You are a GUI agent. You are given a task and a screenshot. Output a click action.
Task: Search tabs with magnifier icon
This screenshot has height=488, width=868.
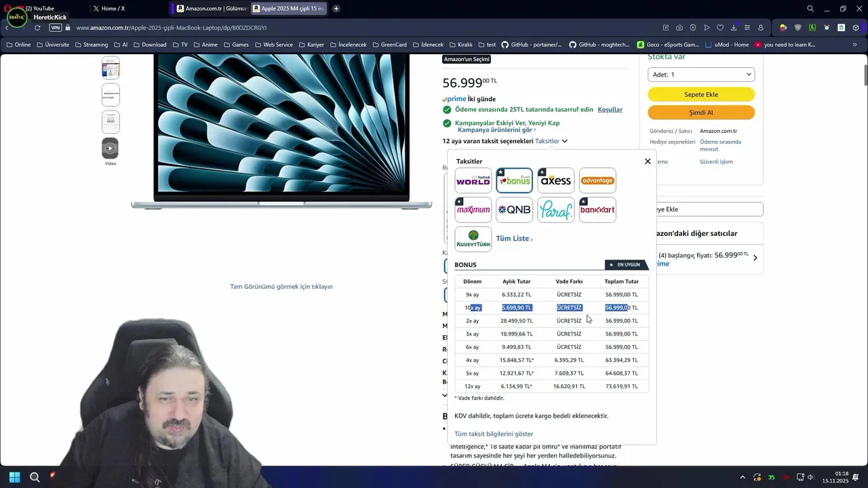(810, 9)
